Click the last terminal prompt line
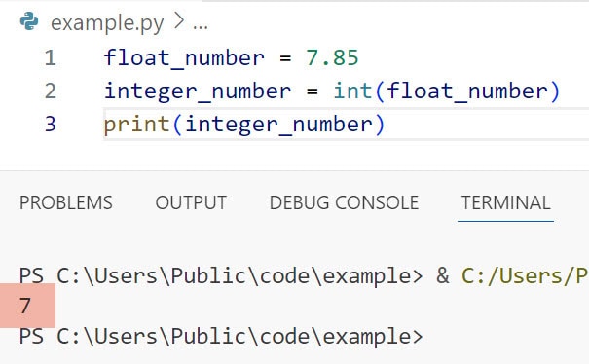Viewport: 589px width, 364px height. click(x=221, y=336)
